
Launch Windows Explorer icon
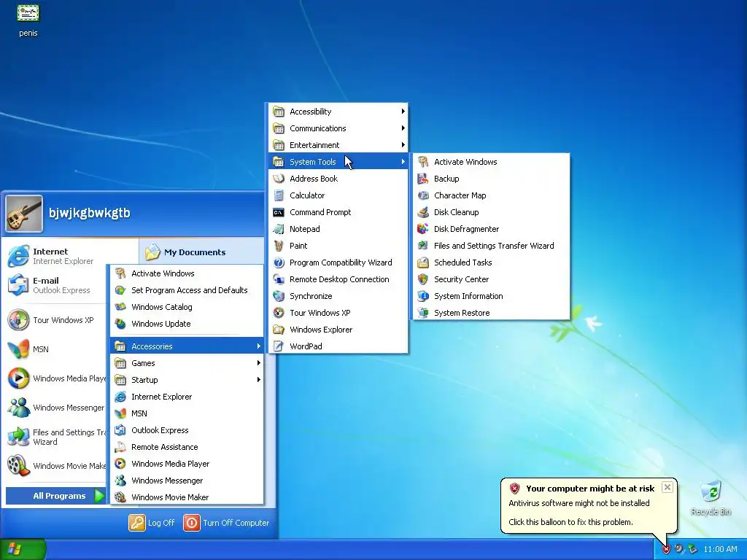pyautogui.click(x=279, y=330)
